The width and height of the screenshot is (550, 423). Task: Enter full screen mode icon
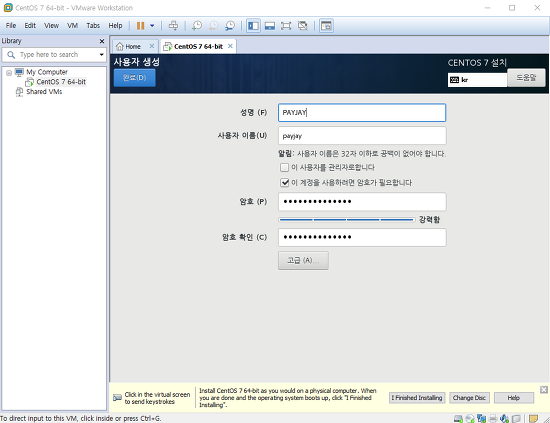[x=286, y=26]
